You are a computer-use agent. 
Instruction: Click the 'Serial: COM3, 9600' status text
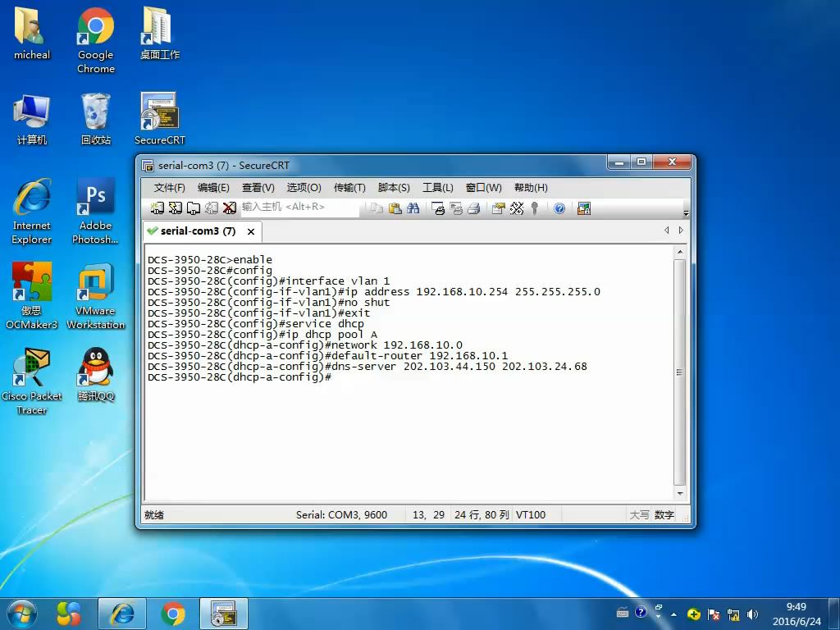(x=341, y=515)
